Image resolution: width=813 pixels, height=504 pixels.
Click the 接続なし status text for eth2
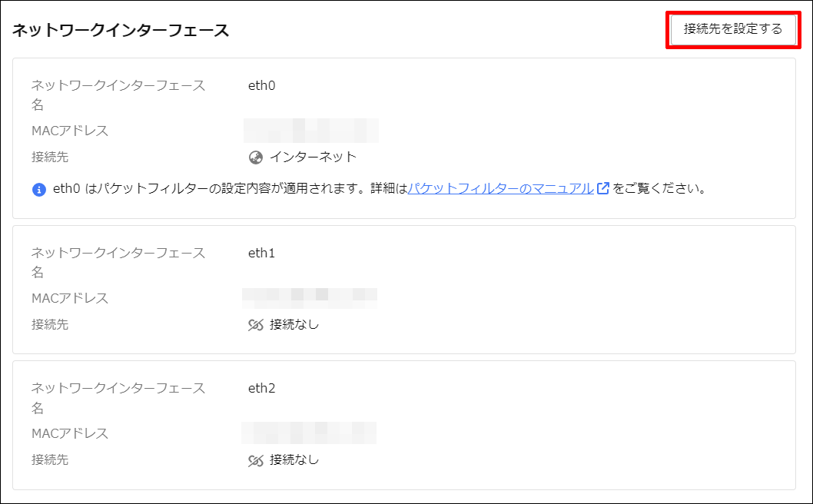(294, 460)
